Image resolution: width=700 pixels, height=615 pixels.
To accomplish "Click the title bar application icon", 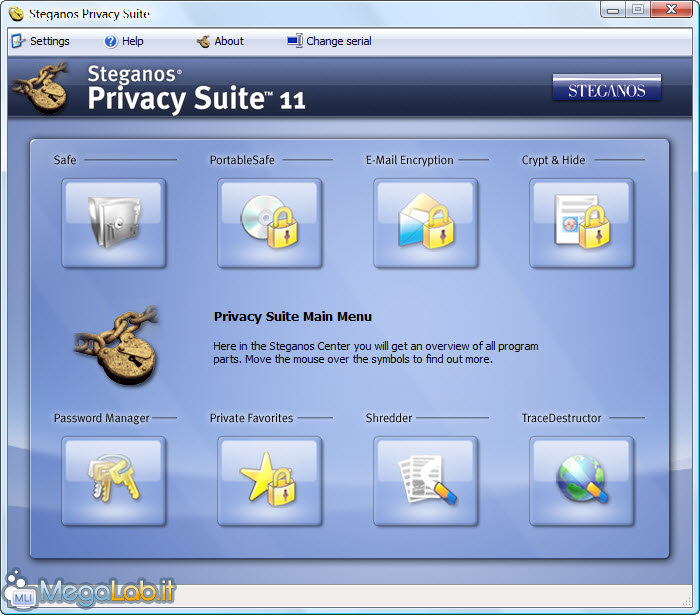I will click(x=16, y=13).
